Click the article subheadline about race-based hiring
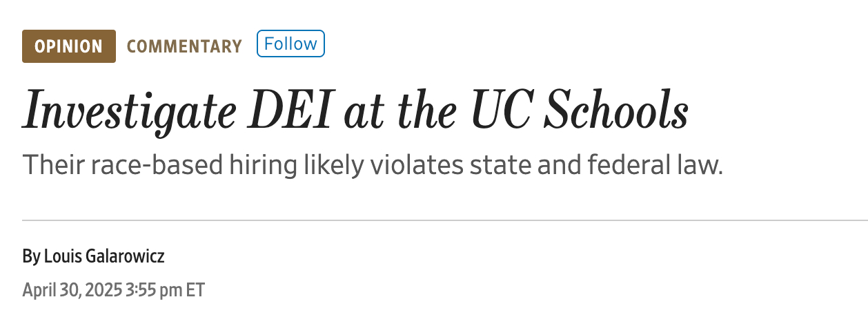This screenshot has height=315, width=868. coord(373,166)
